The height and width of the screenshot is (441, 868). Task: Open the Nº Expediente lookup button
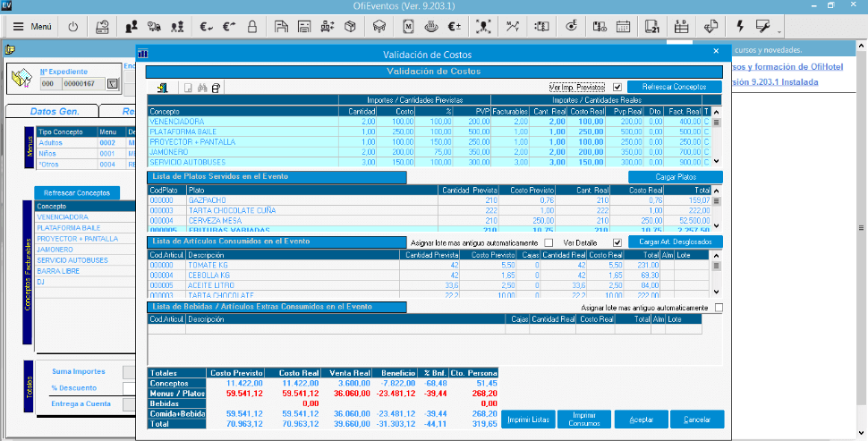112,84
